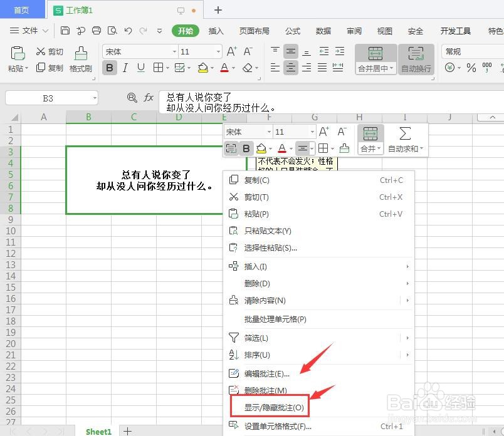Select 删除批注(M) in context menu
This screenshot has width=504, height=436.
tap(318, 390)
